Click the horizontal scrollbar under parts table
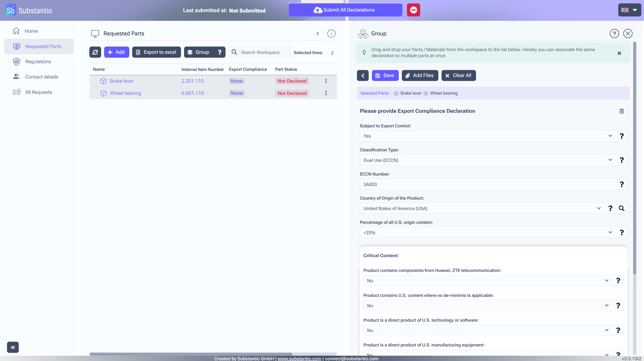The image size is (644, 361). click(191, 354)
